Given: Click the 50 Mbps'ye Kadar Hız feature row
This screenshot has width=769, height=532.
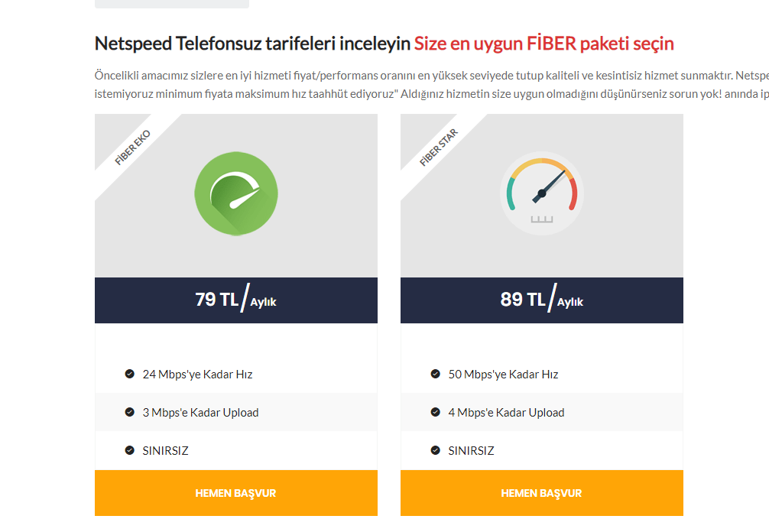Looking at the screenshot, I should [x=542, y=374].
